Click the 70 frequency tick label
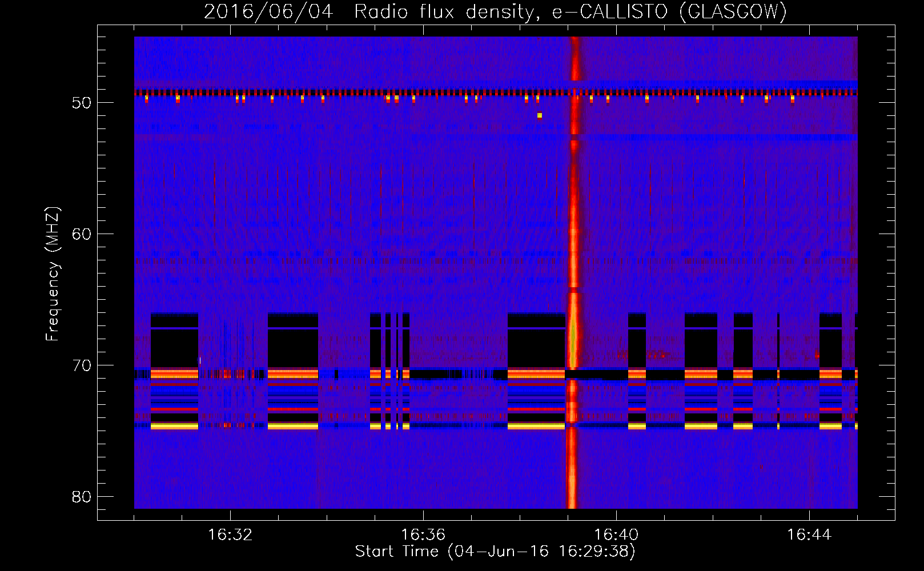Viewport: 924px width, 571px height. (x=82, y=365)
